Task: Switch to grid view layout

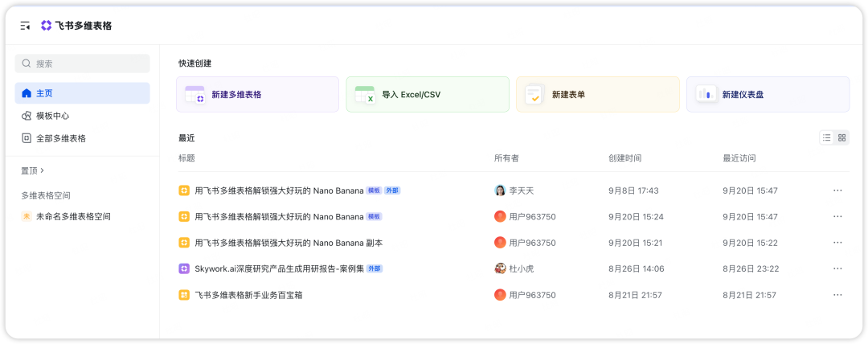Action: 842,138
